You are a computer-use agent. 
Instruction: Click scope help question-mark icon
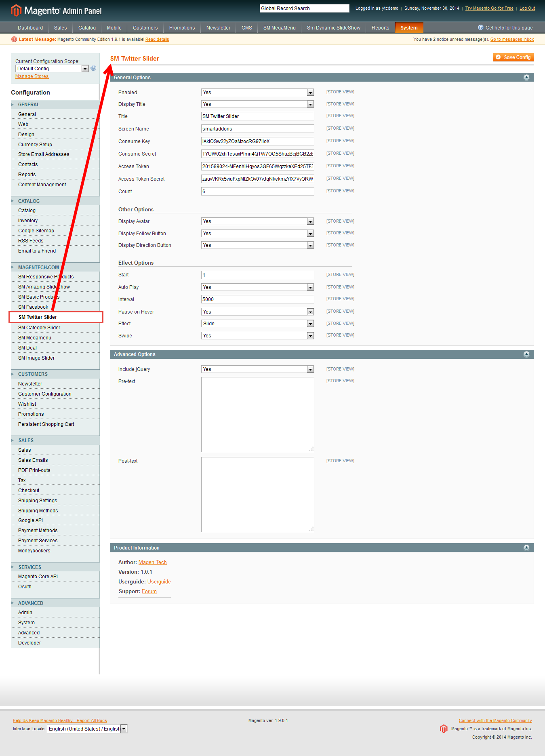tap(93, 68)
